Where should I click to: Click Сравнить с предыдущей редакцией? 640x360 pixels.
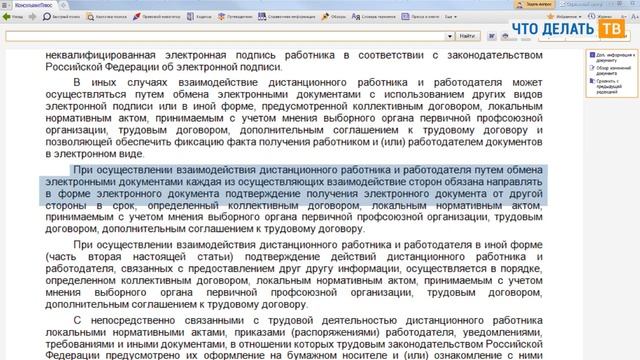pos(607,86)
